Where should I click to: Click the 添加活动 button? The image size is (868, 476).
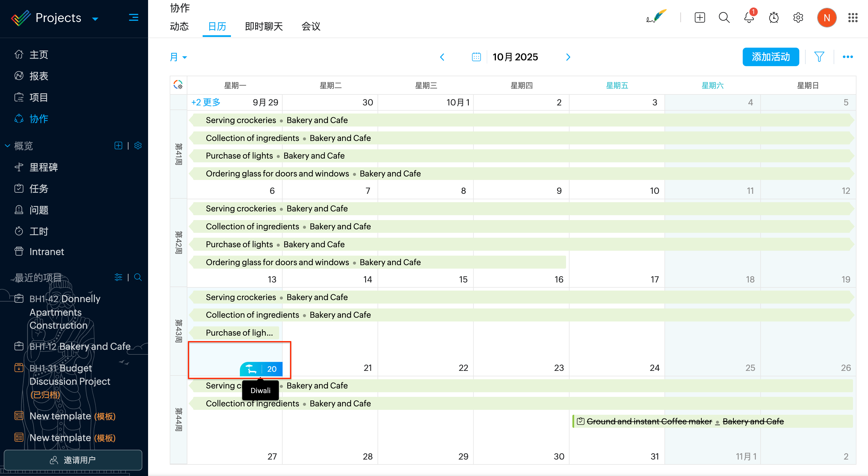click(770, 57)
